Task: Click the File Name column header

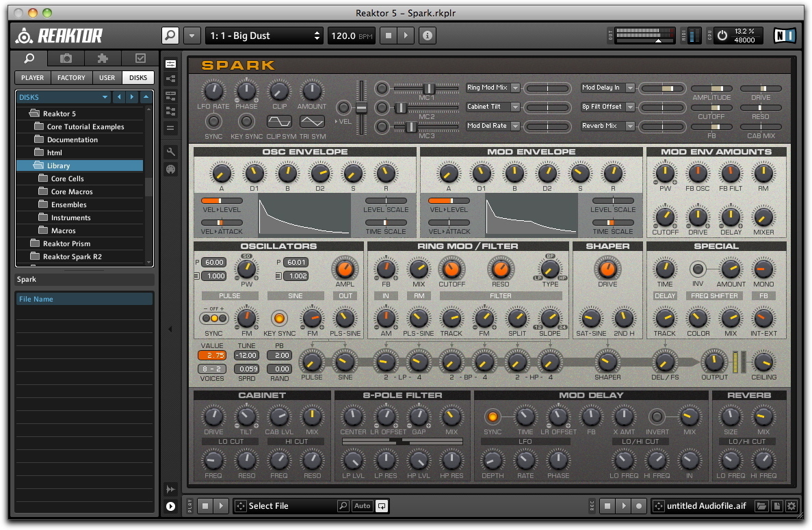Action: (x=84, y=299)
